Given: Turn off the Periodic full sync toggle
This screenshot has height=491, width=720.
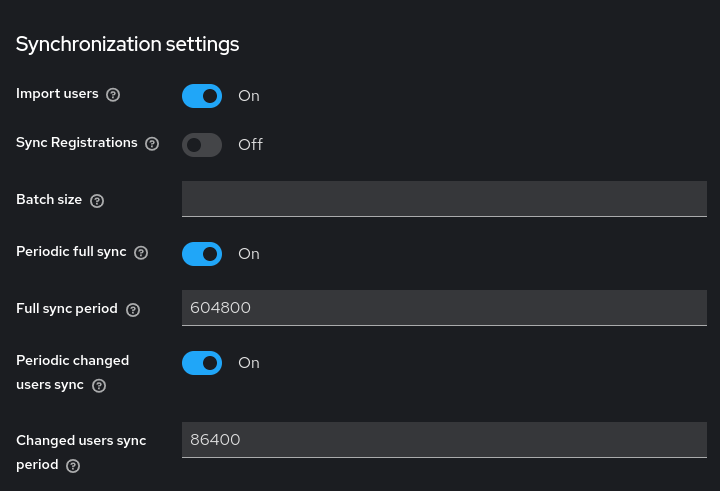Looking at the screenshot, I should click(202, 254).
